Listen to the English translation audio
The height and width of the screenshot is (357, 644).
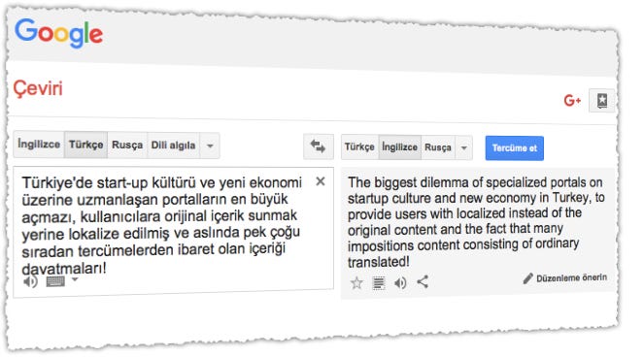tap(401, 283)
